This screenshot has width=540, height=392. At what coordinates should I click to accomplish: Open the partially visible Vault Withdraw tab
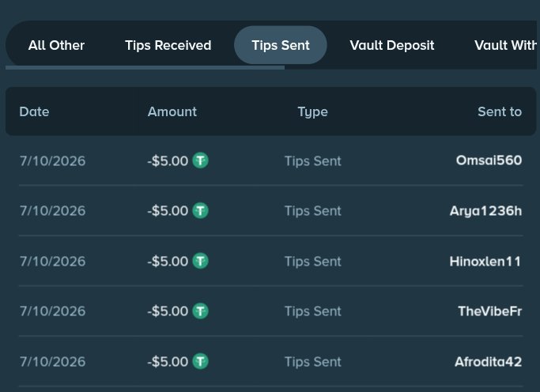[505, 45]
